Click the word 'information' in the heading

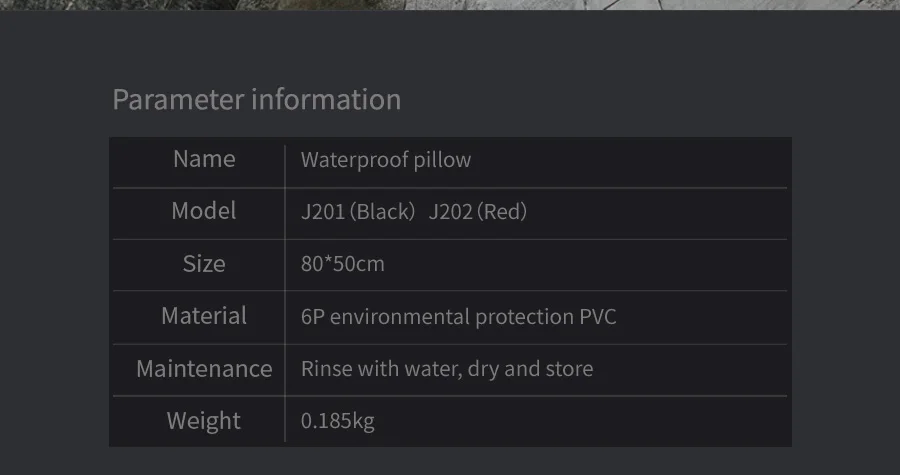pos(326,100)
